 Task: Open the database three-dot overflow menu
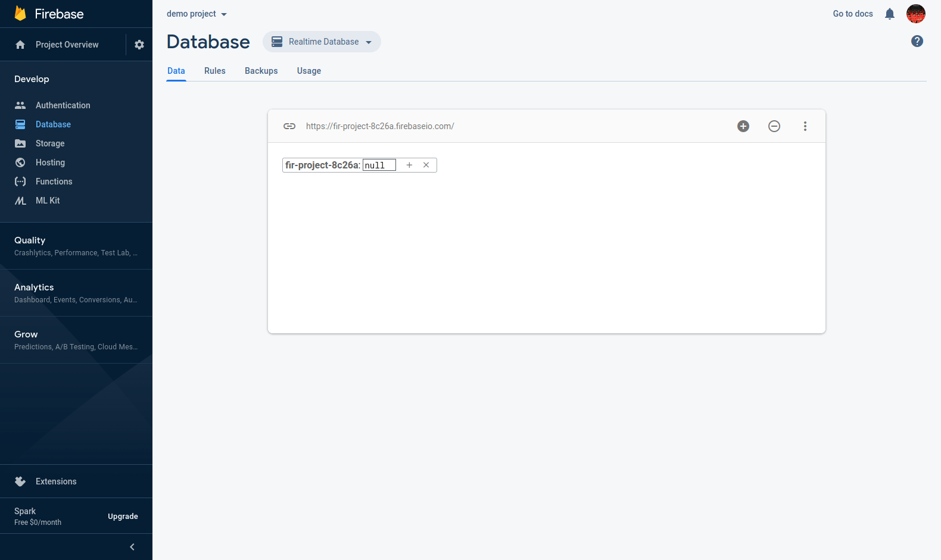(x=805, y=126)
